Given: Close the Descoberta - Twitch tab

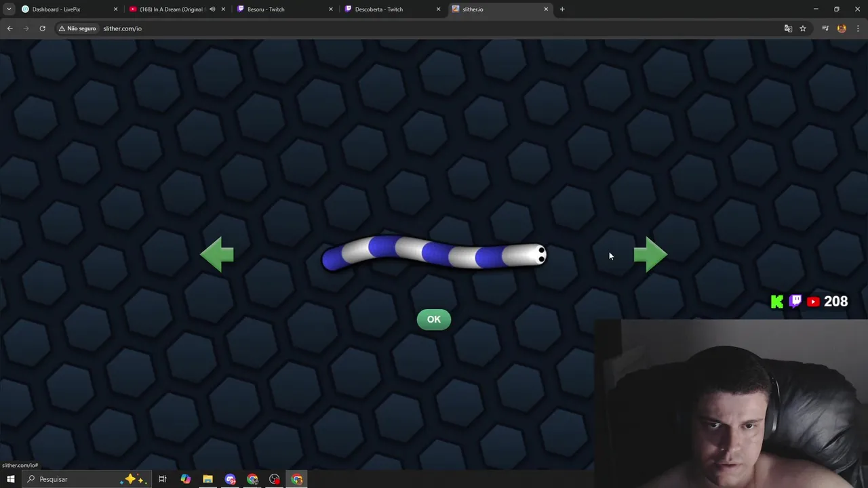Looking at the screenshot, I should pos(438,9).
